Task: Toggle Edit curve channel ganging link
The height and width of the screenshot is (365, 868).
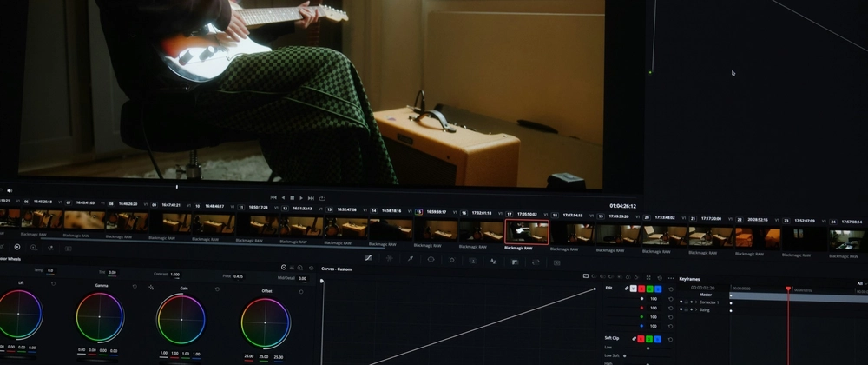Action: 627,289
